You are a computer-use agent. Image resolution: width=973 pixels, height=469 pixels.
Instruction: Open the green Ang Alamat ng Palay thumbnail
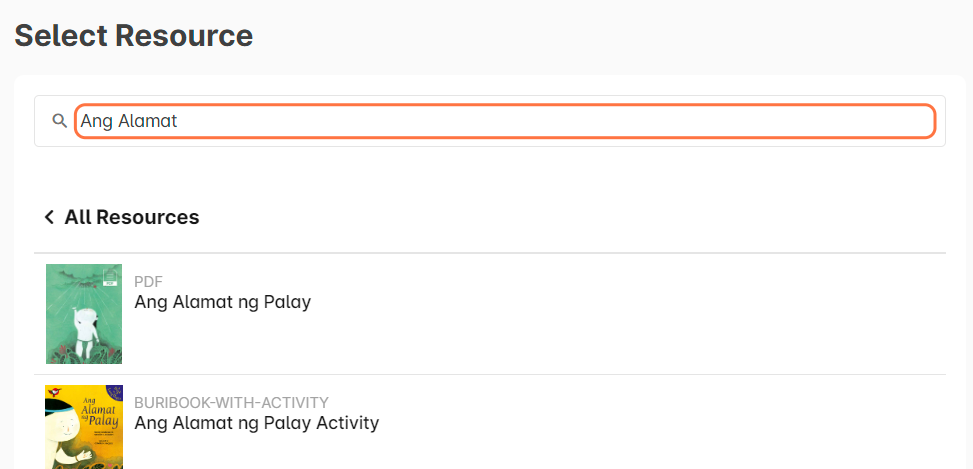pyautogui.click(x=84, y=314)
